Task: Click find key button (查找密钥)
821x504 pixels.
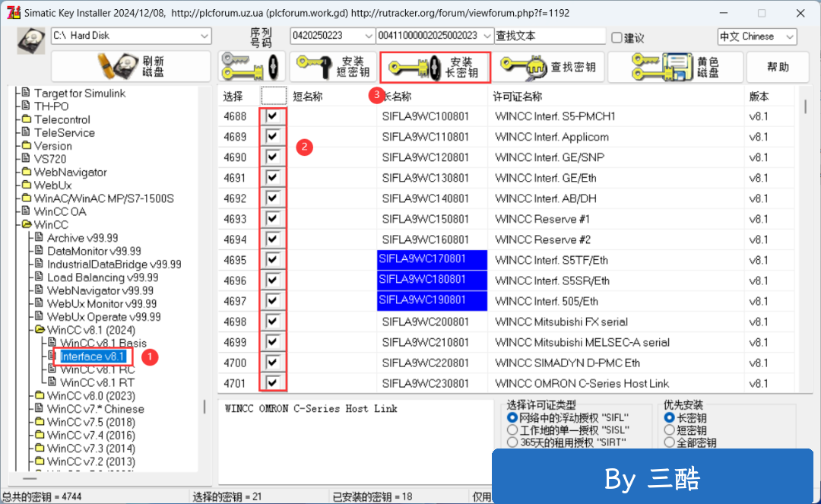Action: pyautogui.click(x=548, y=66)
